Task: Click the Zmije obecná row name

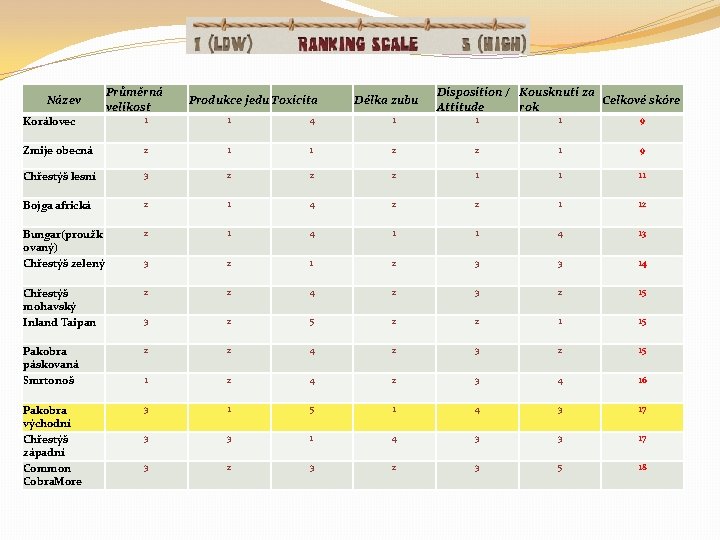Action: tap(58, 151)
